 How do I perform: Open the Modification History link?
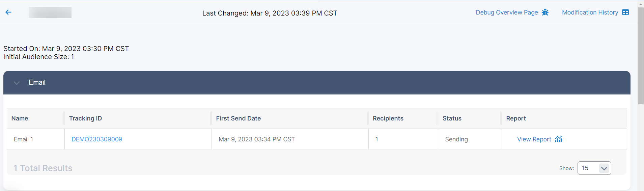[x=590, y=12]
